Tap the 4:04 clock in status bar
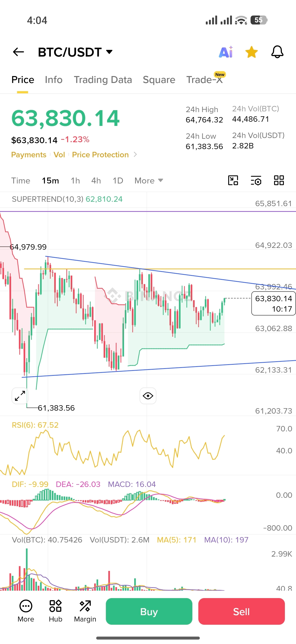 tap(37, 20)
